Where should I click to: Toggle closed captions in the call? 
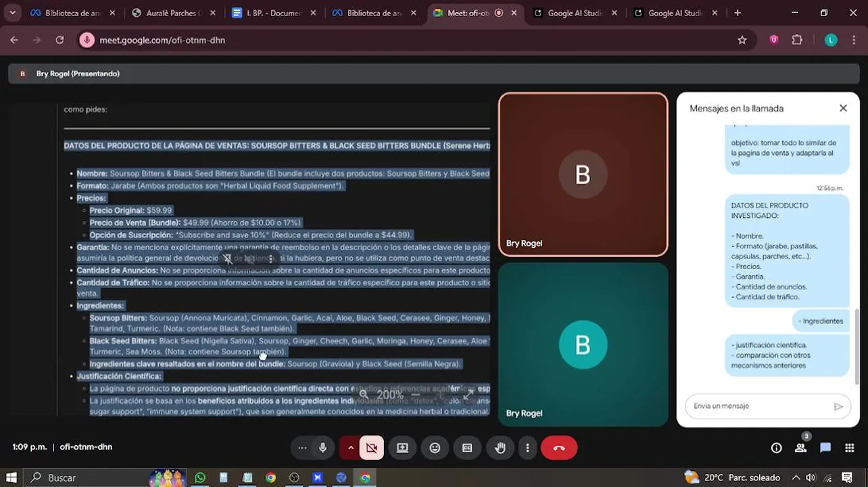coord(467,448)
